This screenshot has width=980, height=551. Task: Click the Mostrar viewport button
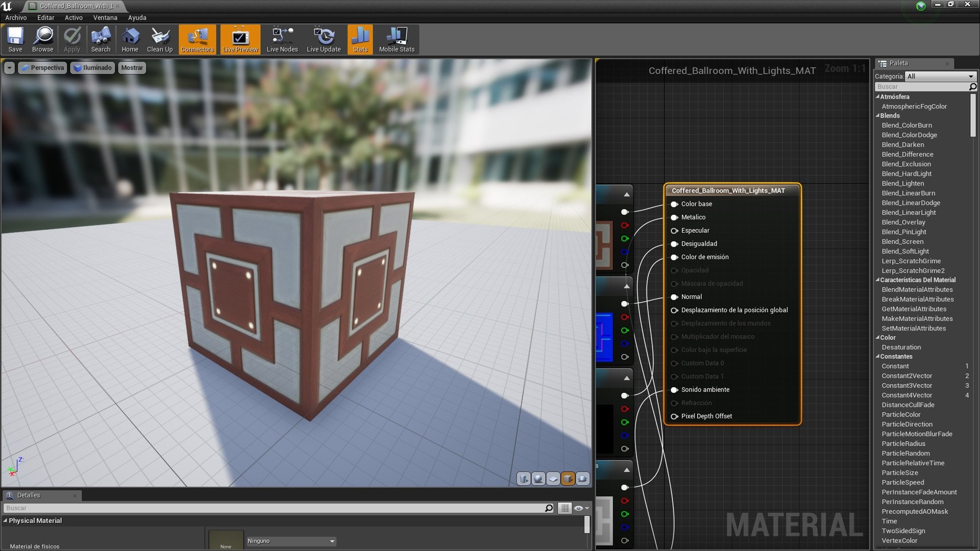click(x=132, y=67)
